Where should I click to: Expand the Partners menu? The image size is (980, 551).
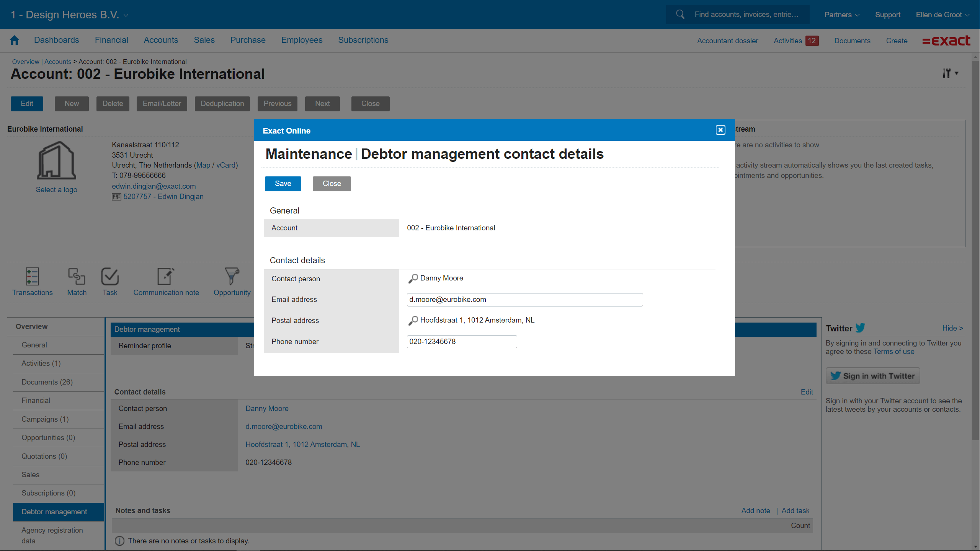point(842,15)
